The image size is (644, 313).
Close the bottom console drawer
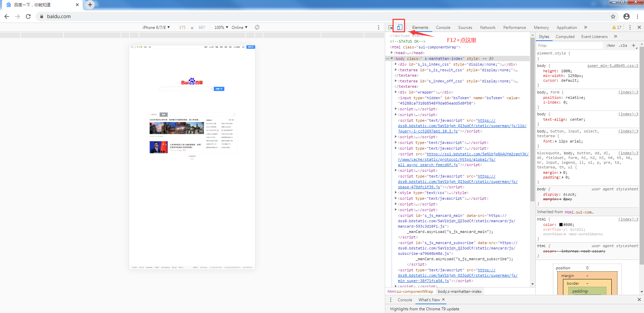[x=639, y=300]
